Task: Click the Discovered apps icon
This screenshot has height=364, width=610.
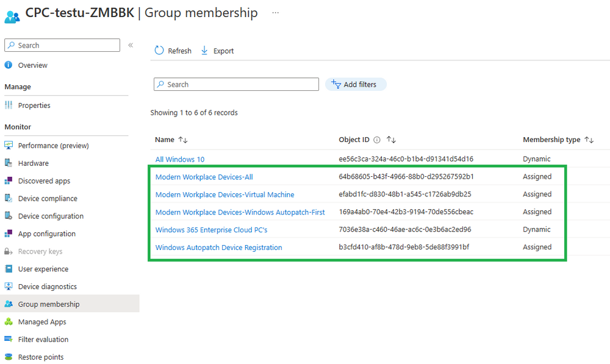Action: click(x=8, y=180)
